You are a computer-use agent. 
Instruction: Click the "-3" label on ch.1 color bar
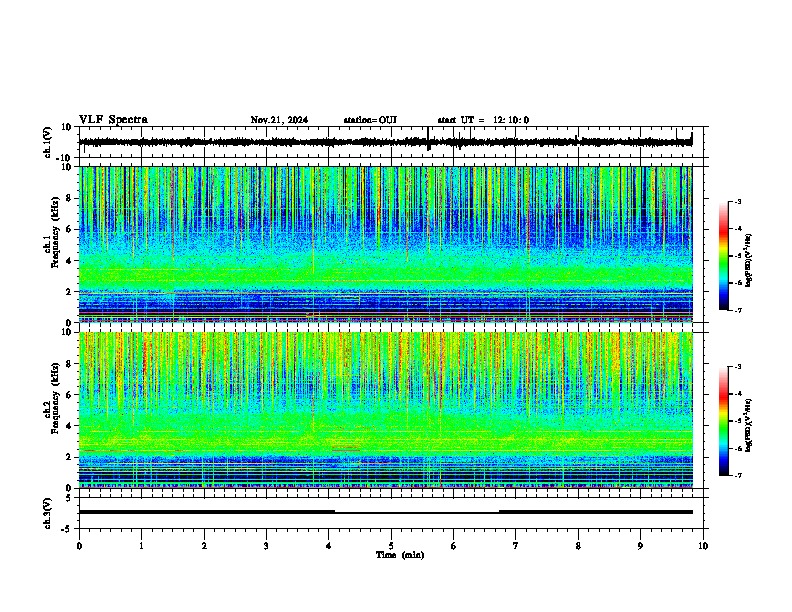(x=737, y=201)
